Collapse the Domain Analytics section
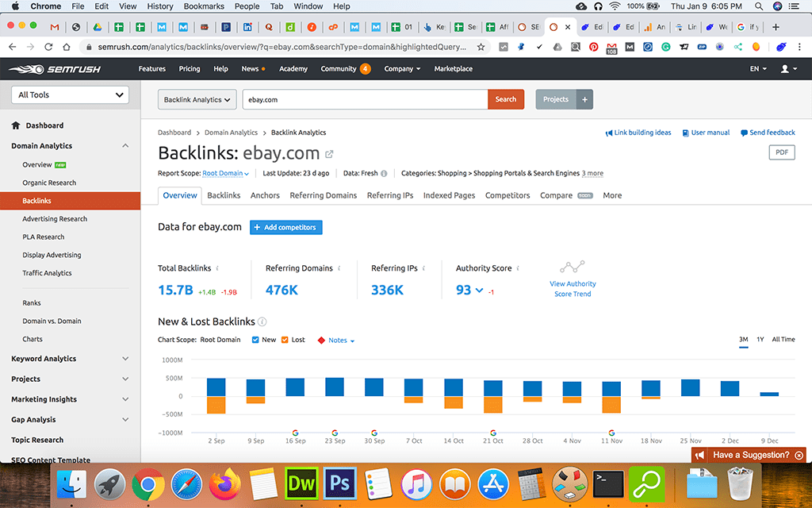812x508 pixels. coord(125,146)
